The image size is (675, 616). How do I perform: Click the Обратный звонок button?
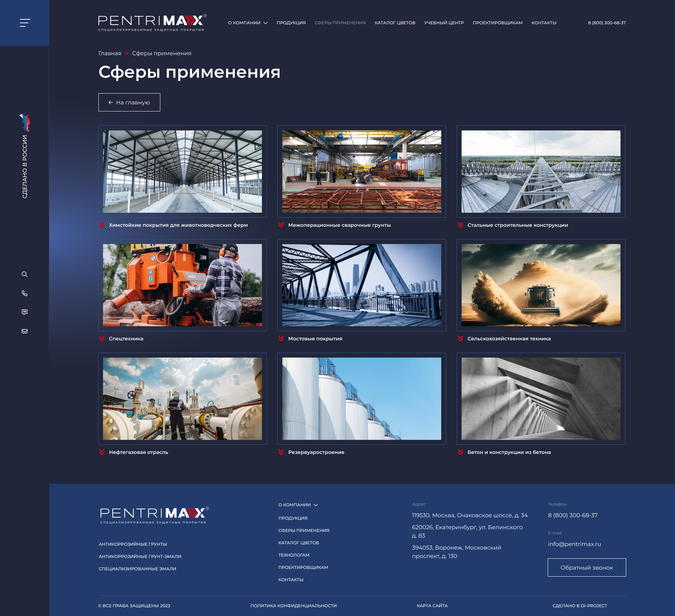(586, 567)
